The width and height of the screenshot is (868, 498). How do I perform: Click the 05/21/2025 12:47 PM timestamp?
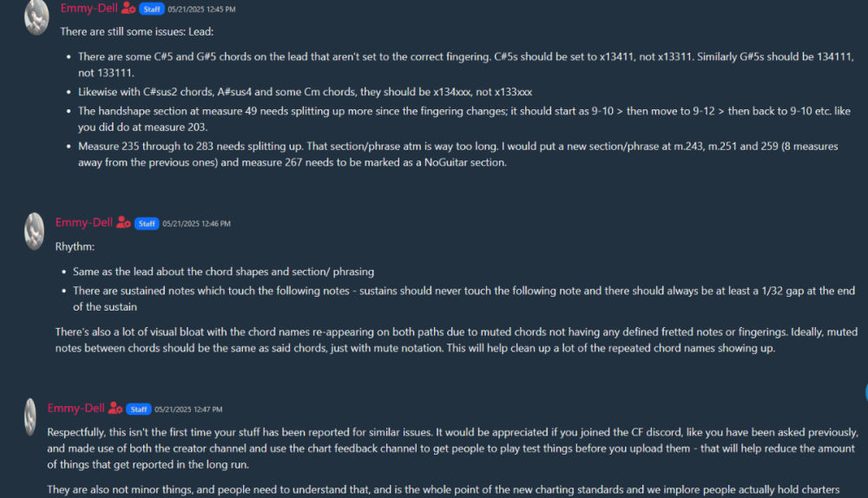pyautogui.click(x=188, y=410)
